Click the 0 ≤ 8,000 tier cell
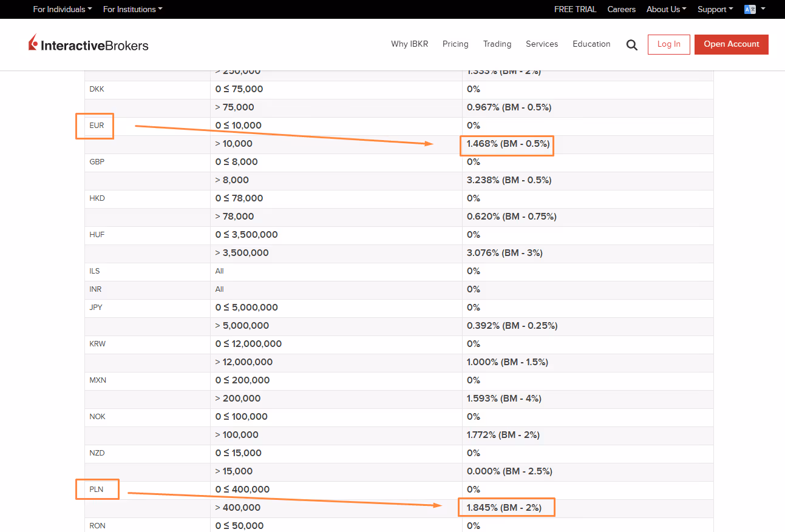 click(336, 162)
